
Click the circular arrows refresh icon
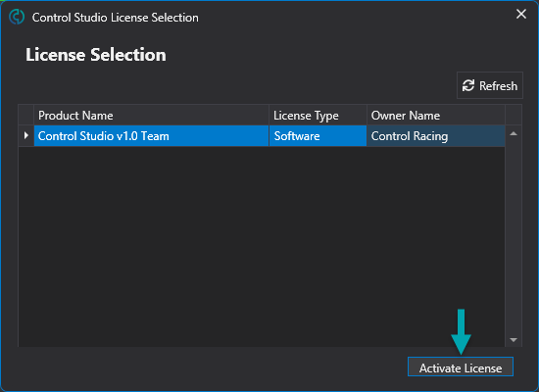(468, 85)
